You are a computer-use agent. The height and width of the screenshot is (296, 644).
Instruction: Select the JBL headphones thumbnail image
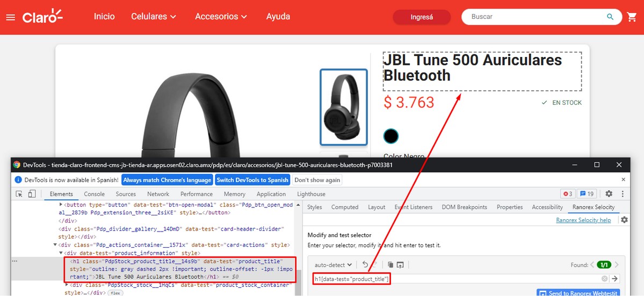click(x=344, y=107)
